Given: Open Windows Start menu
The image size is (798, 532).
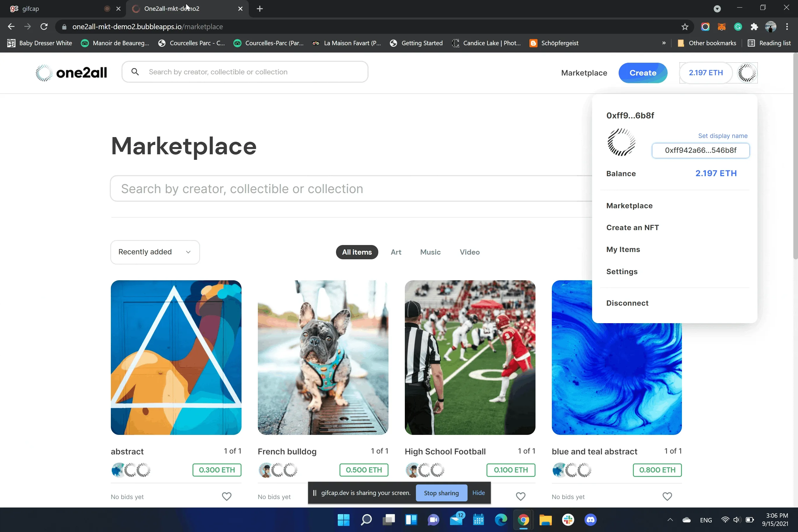Looking at the screenshot, I should (343, 520).
